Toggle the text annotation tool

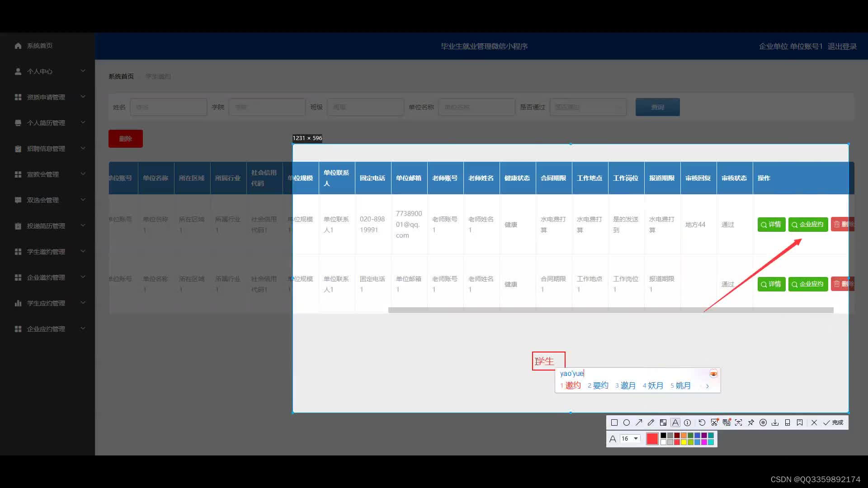[675, 422]
